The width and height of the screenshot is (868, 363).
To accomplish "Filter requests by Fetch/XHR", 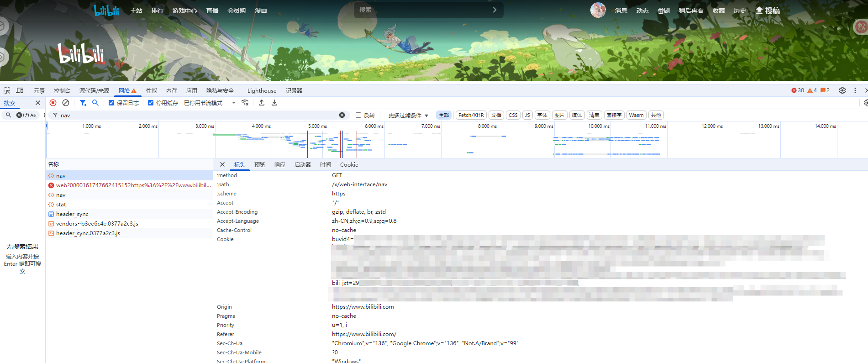I will pyautogui.click(x=471, y=115).
